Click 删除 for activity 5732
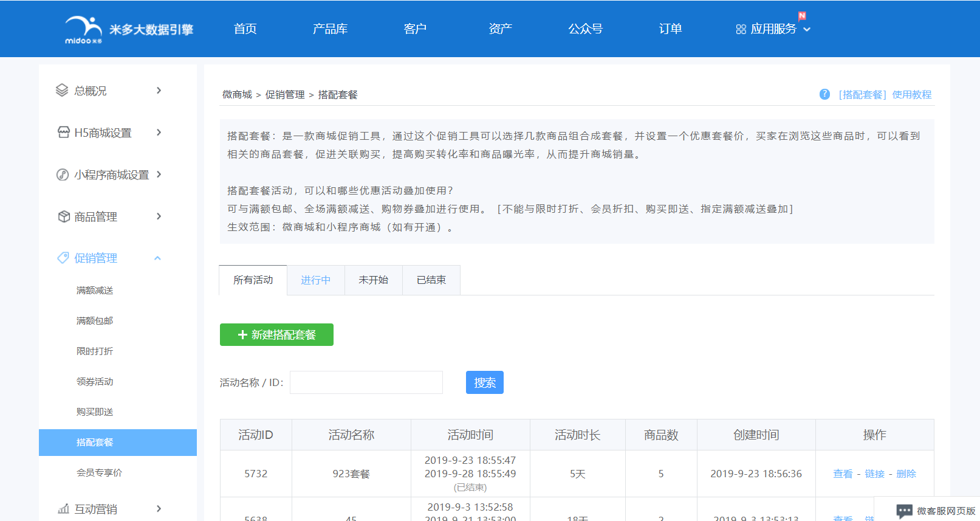The width and height of the screenshot is (980, 521). tap(906, 474)
